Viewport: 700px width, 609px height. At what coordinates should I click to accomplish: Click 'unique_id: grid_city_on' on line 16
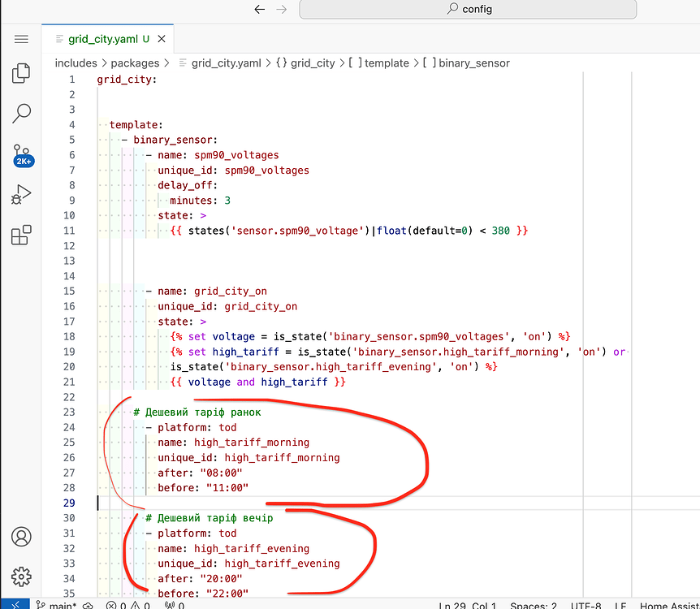click(227, 306)
